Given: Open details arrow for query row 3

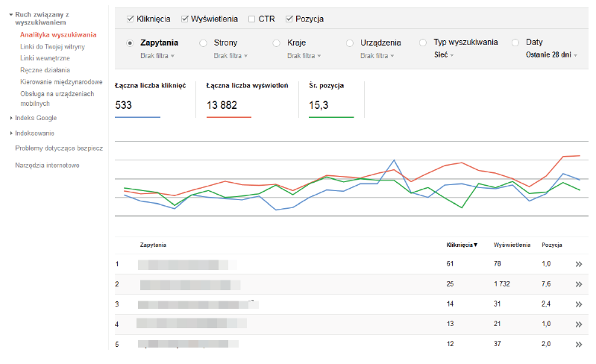Looking at the screenshot, I should click(x=578, y=304).
